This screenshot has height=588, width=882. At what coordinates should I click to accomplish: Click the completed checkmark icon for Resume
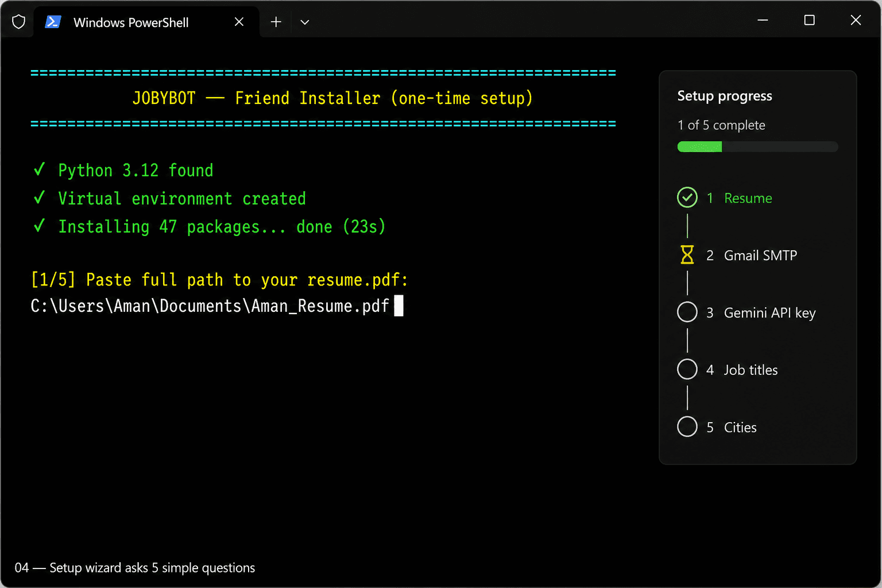[x=687, y=198]
